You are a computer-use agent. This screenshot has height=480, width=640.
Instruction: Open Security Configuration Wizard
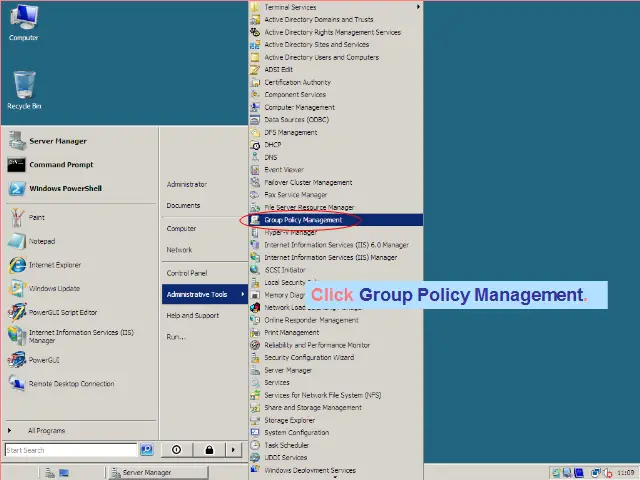pos(336,358)
